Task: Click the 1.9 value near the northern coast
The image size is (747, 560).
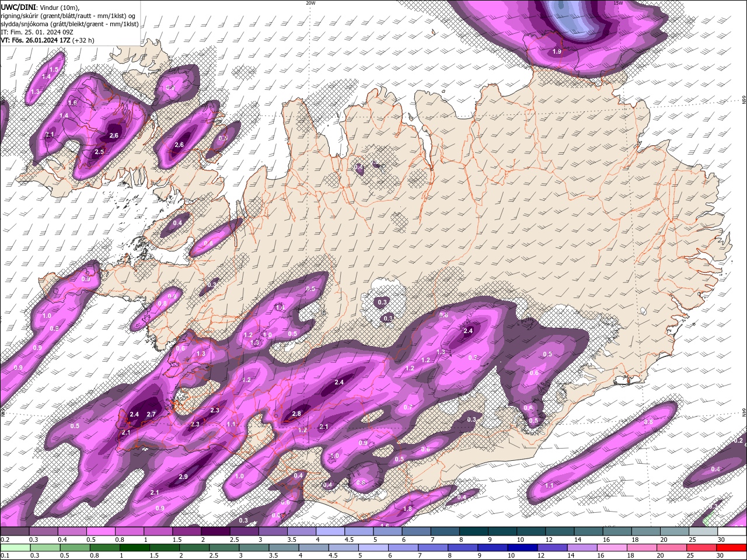Action: (557, 52)
